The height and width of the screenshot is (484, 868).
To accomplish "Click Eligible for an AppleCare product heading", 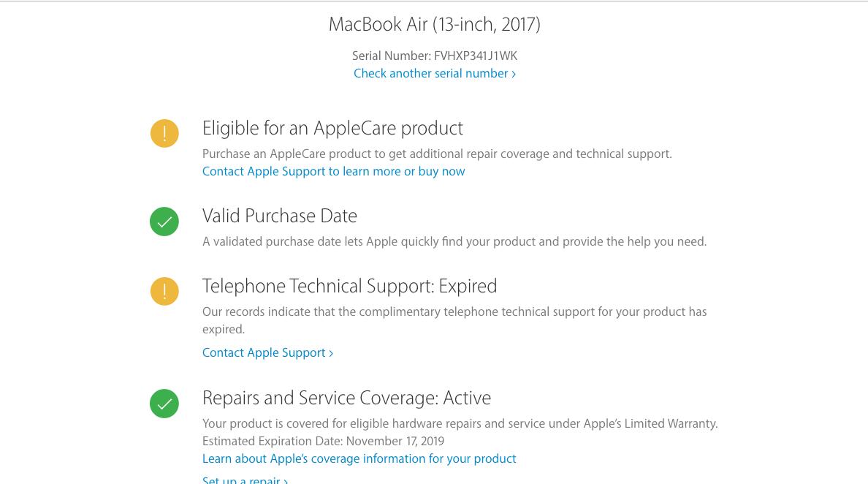I will [332, 128].
